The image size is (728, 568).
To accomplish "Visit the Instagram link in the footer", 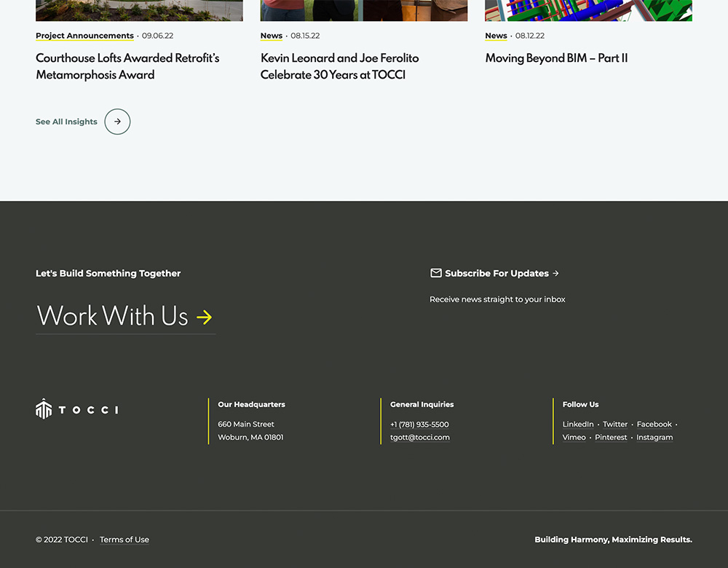I will tap(654, 438).
